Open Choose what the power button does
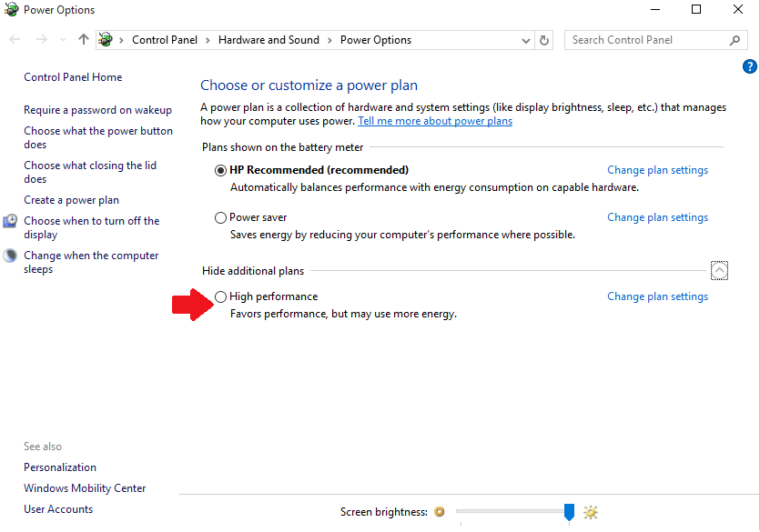The width and height of the screenshot is (760, 532). 98,137
